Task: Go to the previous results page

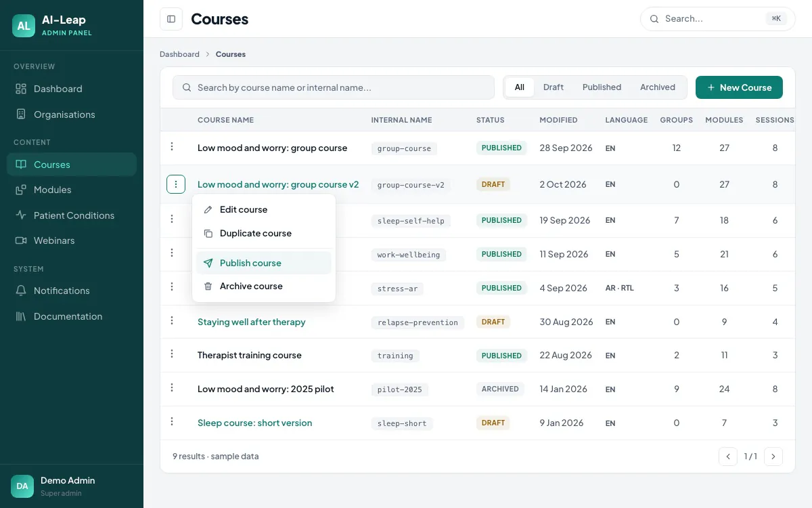Action: tap(728, 457)
